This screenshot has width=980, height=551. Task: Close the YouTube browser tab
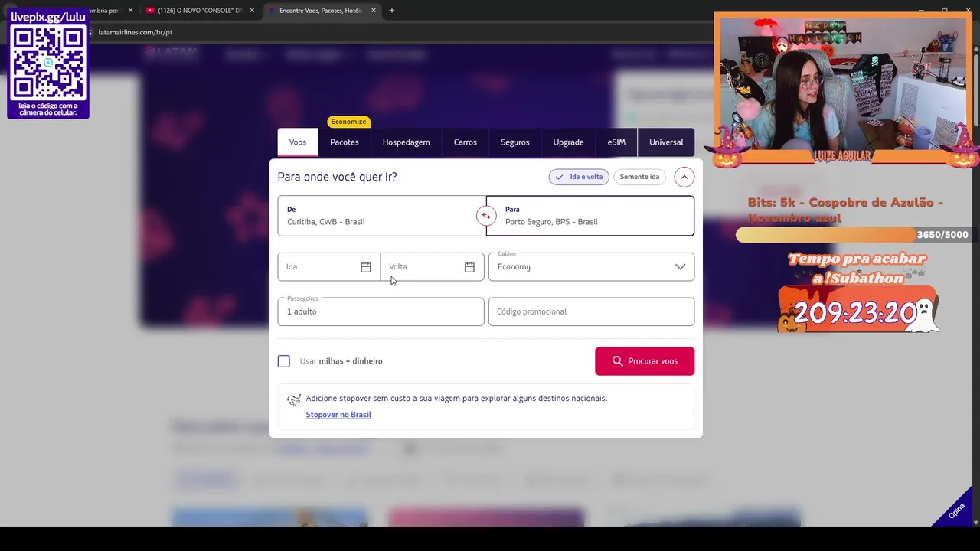[x=252, y=11]
